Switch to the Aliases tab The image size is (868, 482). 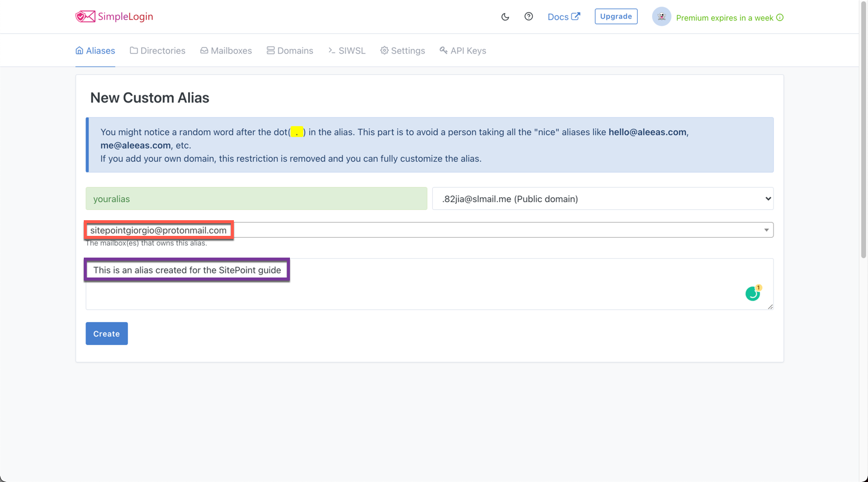pos(95,51)
